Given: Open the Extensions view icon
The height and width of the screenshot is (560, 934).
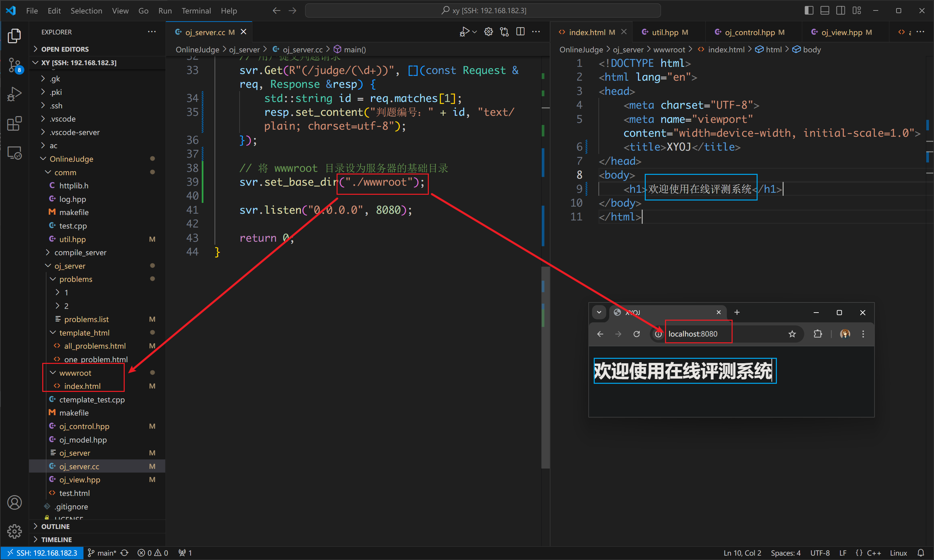Looking at the screenshot, I should (x=14, y=124).
